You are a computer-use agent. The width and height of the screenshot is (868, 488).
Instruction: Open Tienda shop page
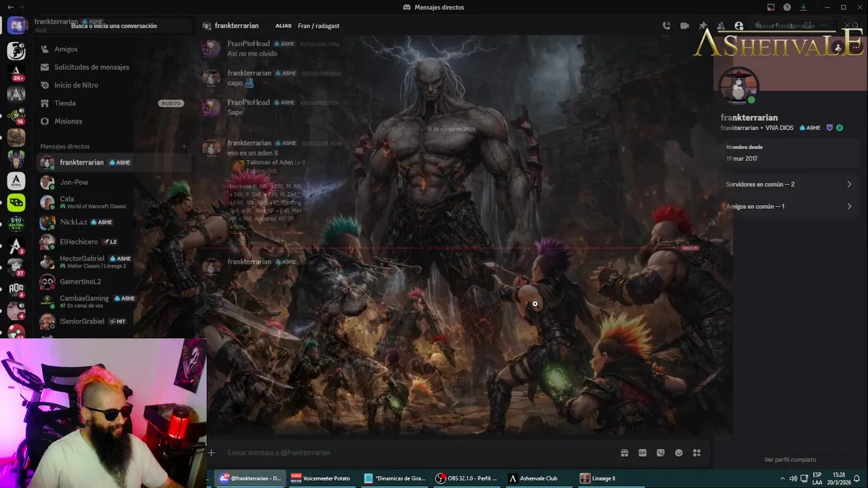point(114,103)
